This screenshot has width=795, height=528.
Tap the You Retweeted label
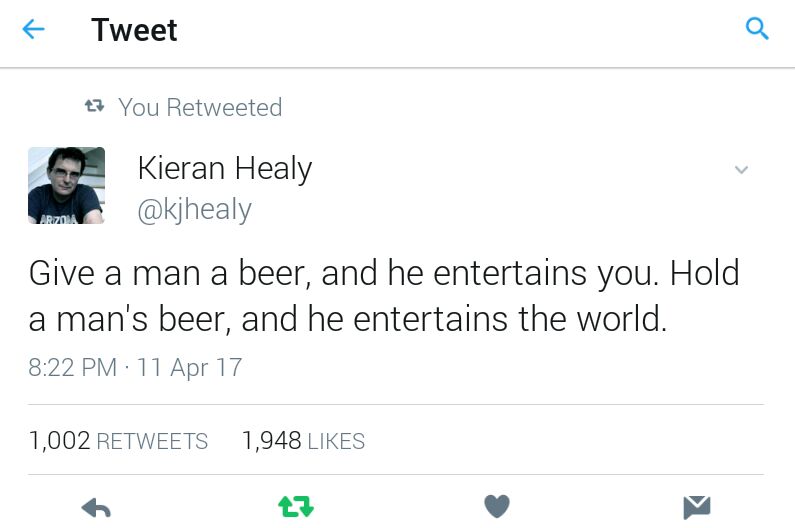(x=200, y=107)
